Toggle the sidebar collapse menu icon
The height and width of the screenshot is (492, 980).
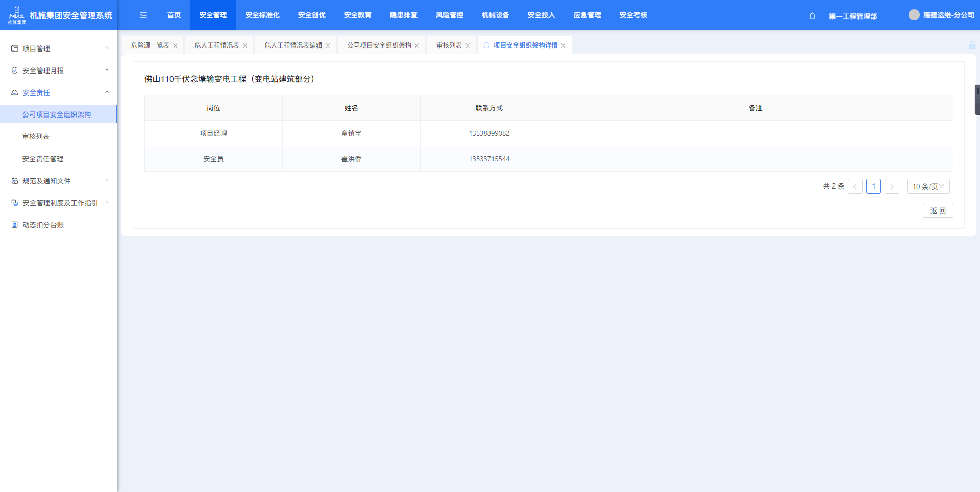point(143,15)
